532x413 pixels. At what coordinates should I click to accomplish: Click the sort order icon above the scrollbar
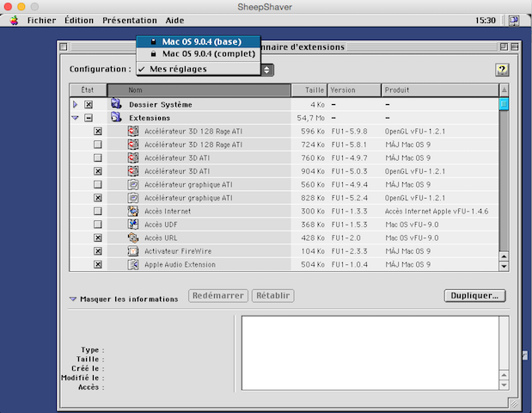[x=504, y=90]
